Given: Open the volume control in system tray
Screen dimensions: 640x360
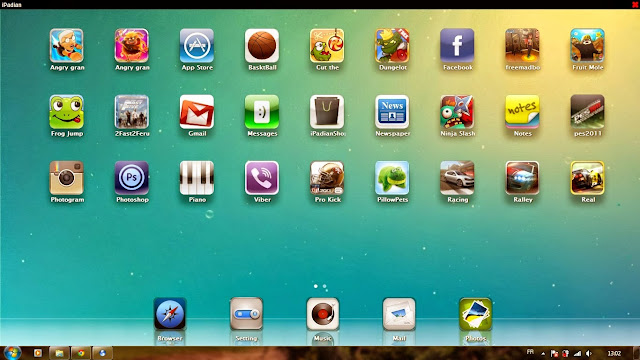Looking at the screenshot, I should [589, 353].
